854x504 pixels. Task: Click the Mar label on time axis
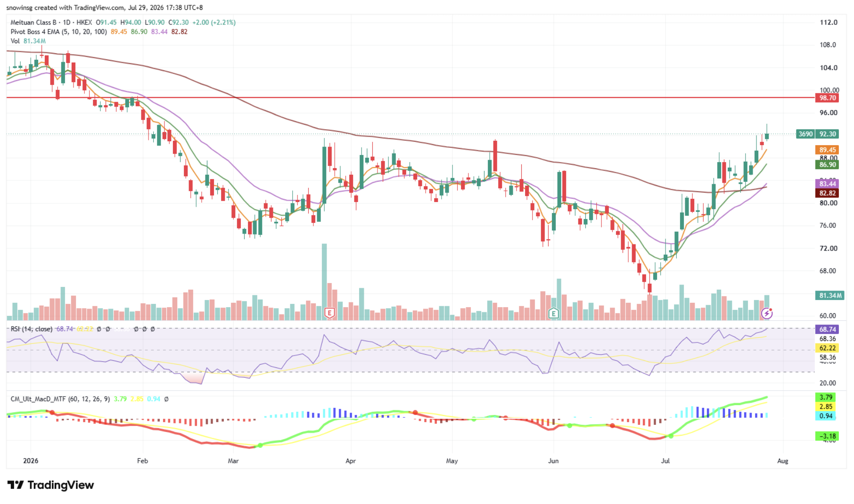tap(233, 461)
